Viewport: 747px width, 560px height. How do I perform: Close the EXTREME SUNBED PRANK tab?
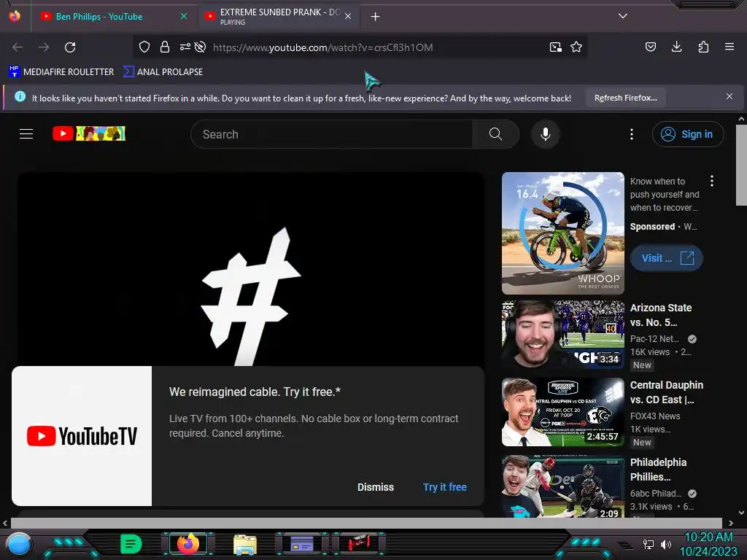pyautogui.click(x=348, y=16)
